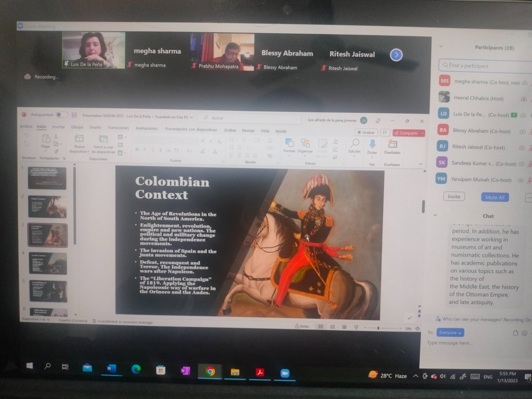Click Volver a usar las diapositivas icon
The image size is (532, 399).
point(103,139)
